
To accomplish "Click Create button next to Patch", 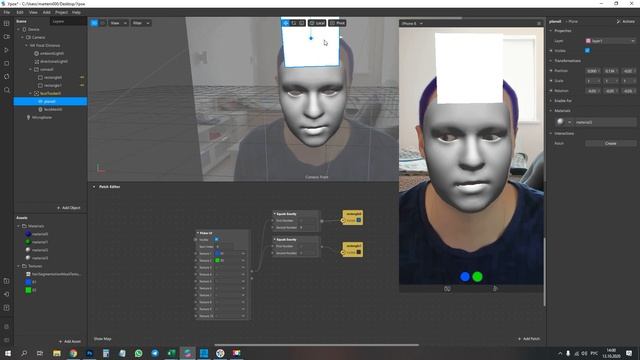I will pos(611,143).
